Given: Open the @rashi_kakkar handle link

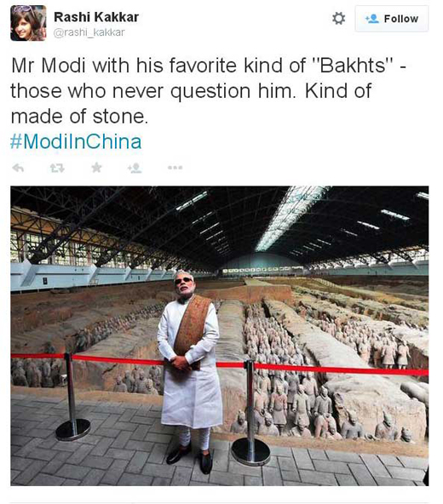Looking at the screenshot, I should click(89, 32).
